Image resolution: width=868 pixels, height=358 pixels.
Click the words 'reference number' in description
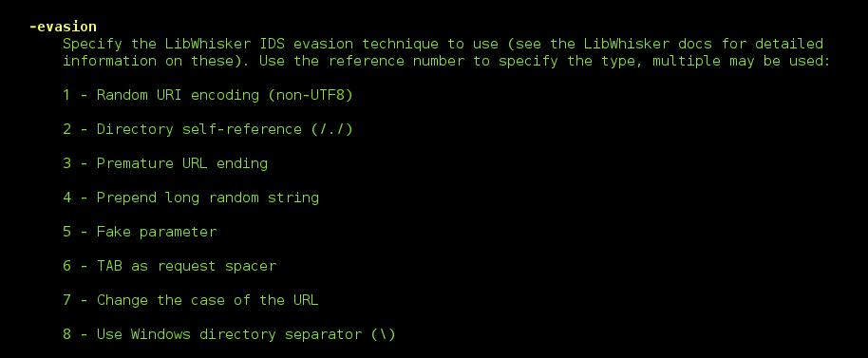point(396,61)
